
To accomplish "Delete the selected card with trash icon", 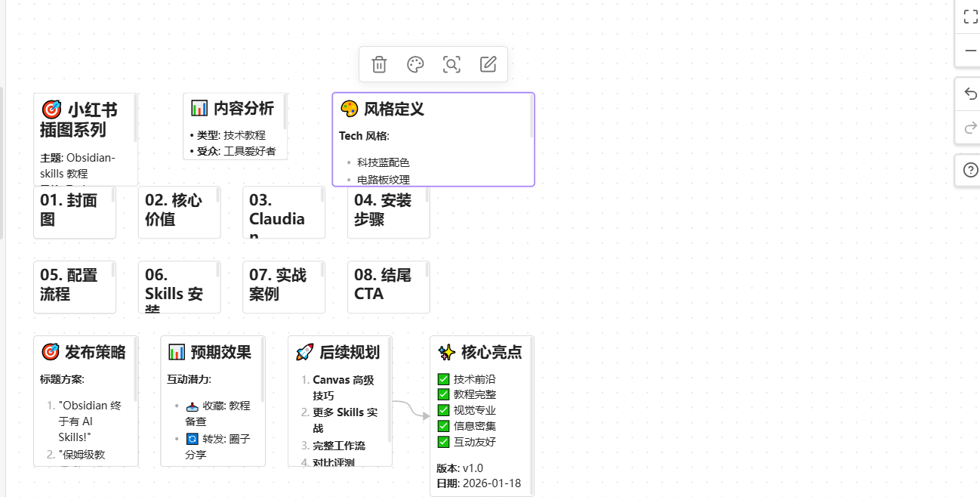I will point(379,64).
